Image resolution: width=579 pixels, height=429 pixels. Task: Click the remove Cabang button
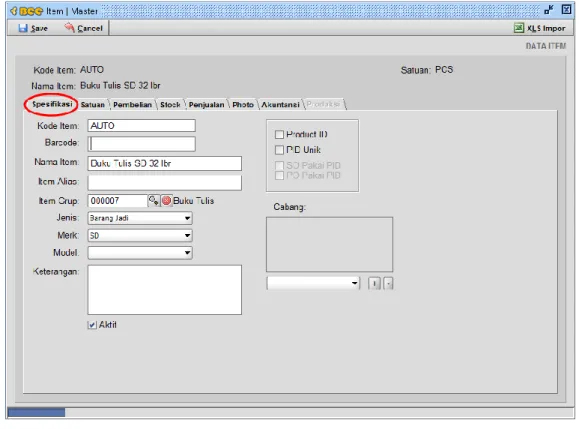pyautogui.click(x=388, y=284)
